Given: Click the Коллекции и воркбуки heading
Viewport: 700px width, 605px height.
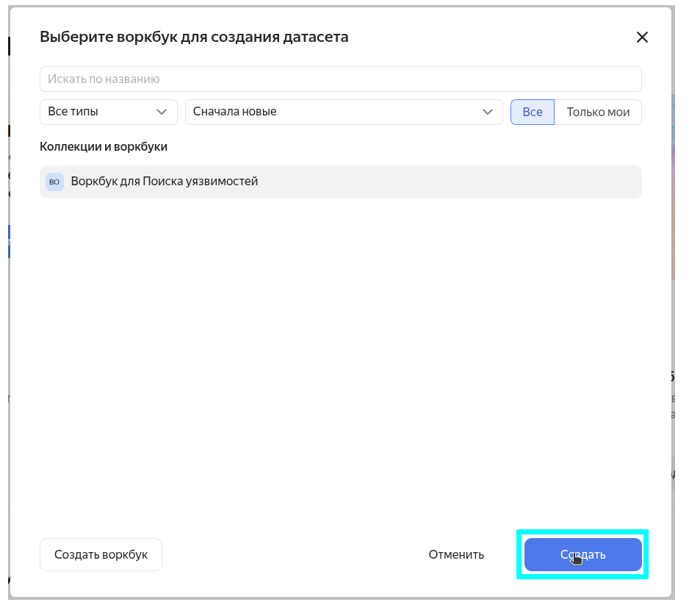Looking at the screenshot, I should [104, 146].
